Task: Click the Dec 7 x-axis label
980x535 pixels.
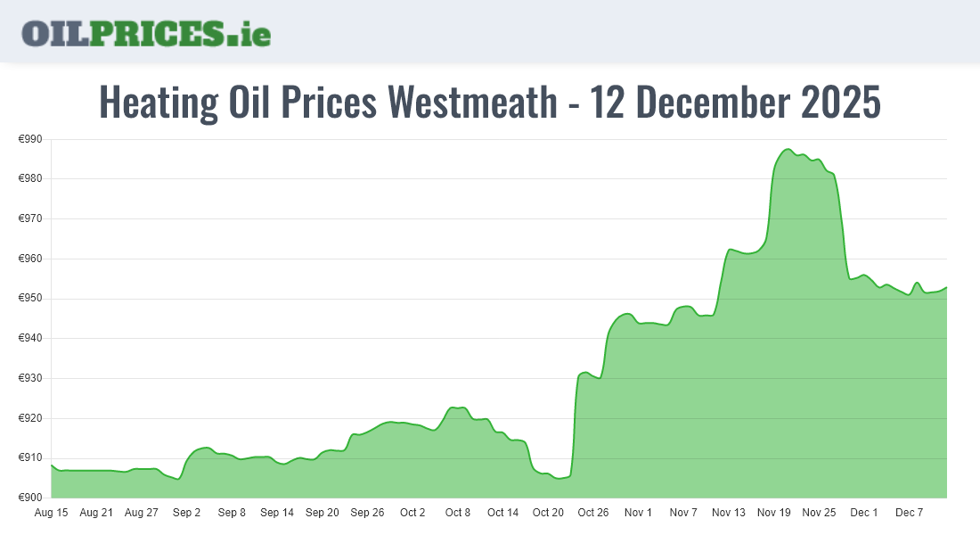Action: click(x=909, y=513)
